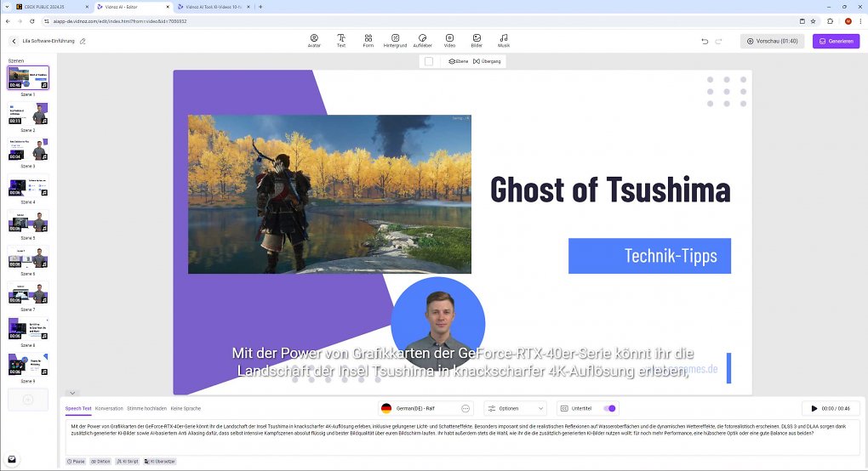Click the back arrow beside project title
Viewport: 868px width, 471px height.
[x=14, y=41]
